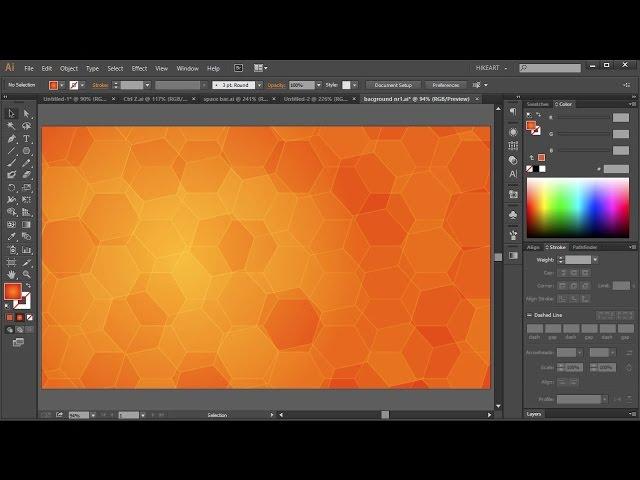This screenshot has height=480, width=640.
Task: Select the Shape Builder tool
Action: [11, 212]
